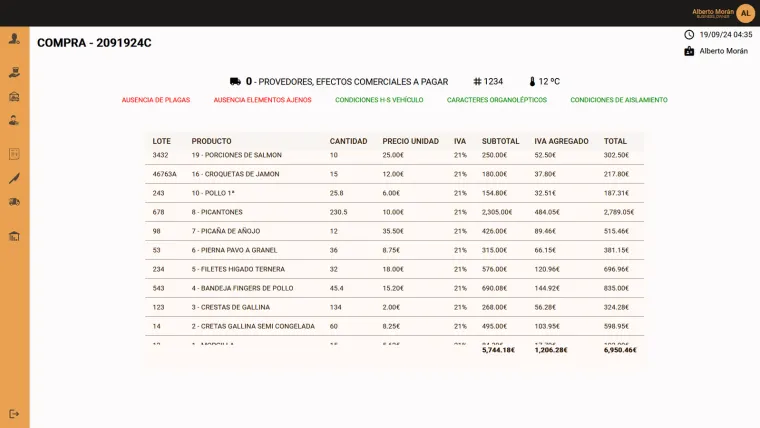Viewport: 760px width, 428px height.
Task: Click the badge icon beside Alberto Morán
Action: (x=689, y=51)
